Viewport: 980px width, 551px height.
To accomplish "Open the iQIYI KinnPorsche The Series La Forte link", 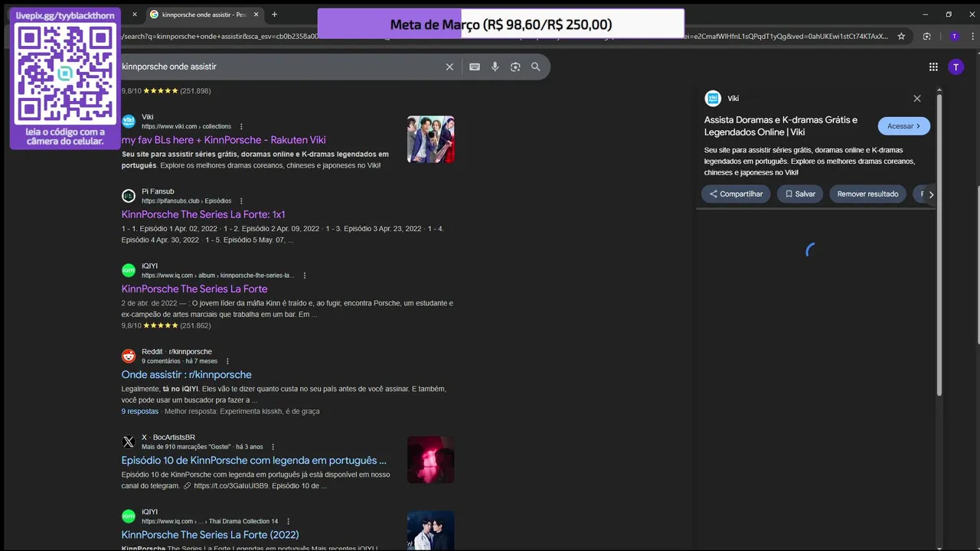I will coord(194,289).
